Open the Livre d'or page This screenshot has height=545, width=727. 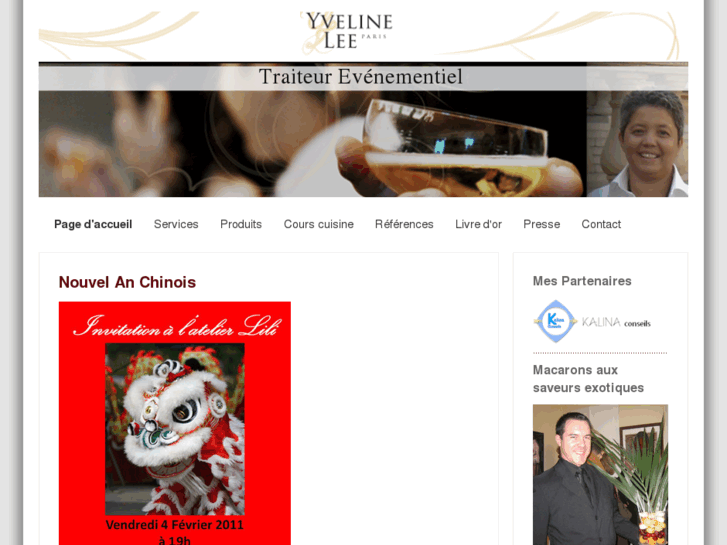tap(478, 224)
